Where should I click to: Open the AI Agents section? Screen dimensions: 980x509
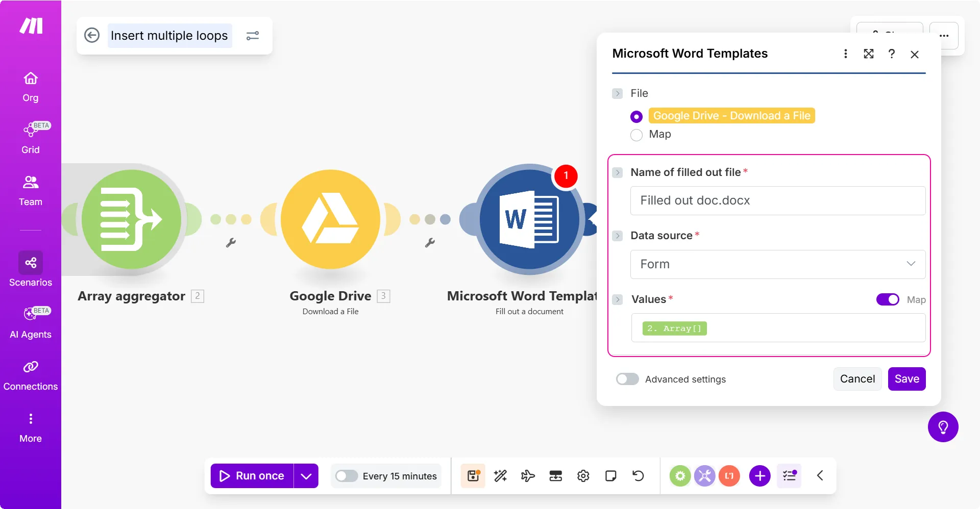(31, 323)
